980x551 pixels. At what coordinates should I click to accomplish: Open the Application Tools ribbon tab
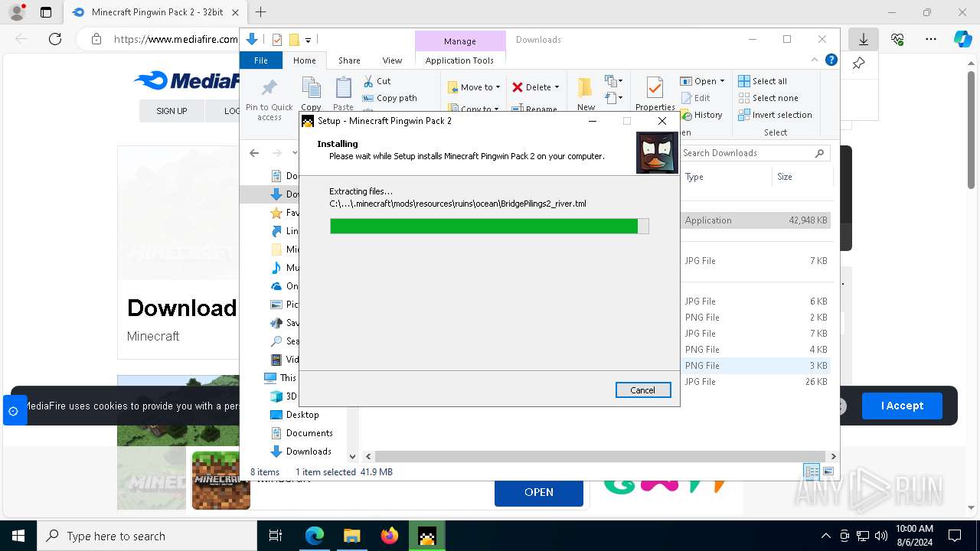[459, 60]
